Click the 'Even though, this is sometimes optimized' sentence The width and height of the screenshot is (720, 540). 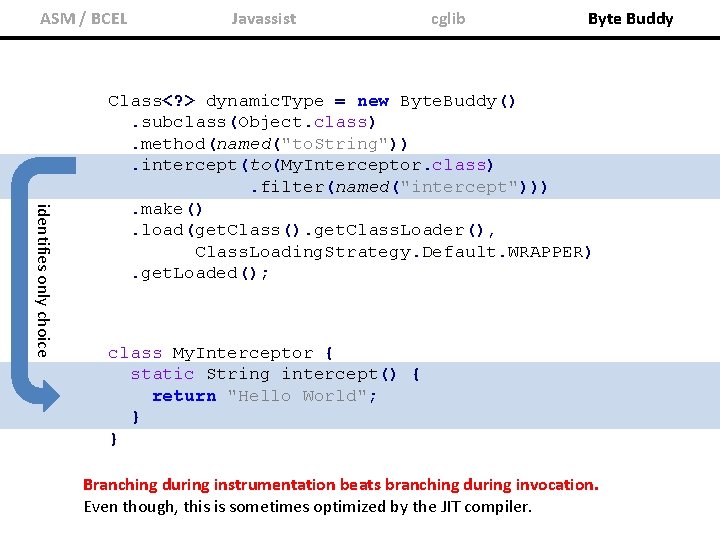tap(308, 507)
